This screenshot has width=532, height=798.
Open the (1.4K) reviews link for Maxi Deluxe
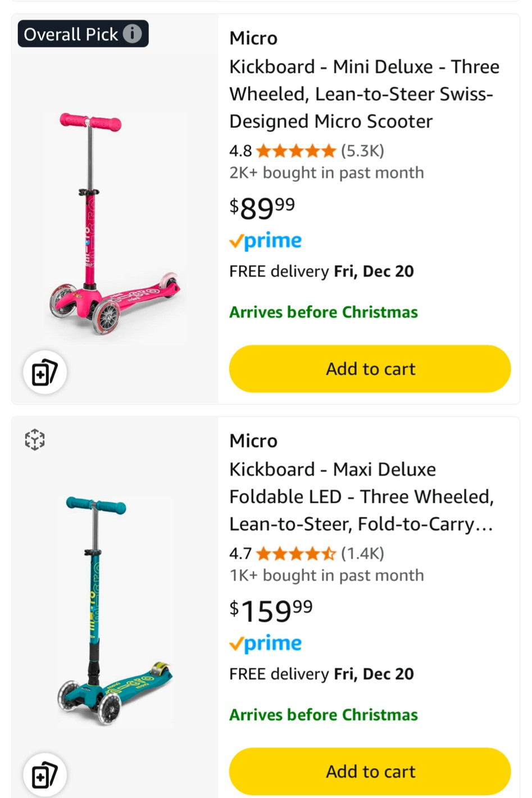pyautogui.click(x=362, y=553)
